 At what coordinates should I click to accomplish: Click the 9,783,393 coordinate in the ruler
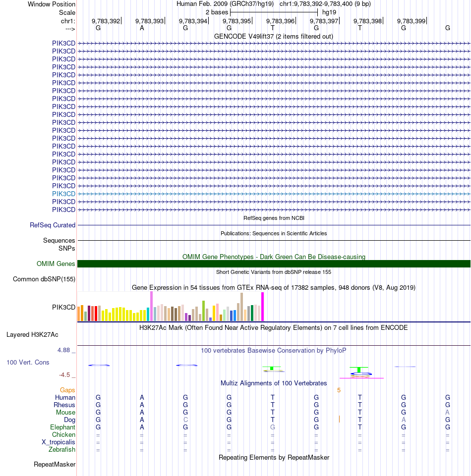(150, 21)
